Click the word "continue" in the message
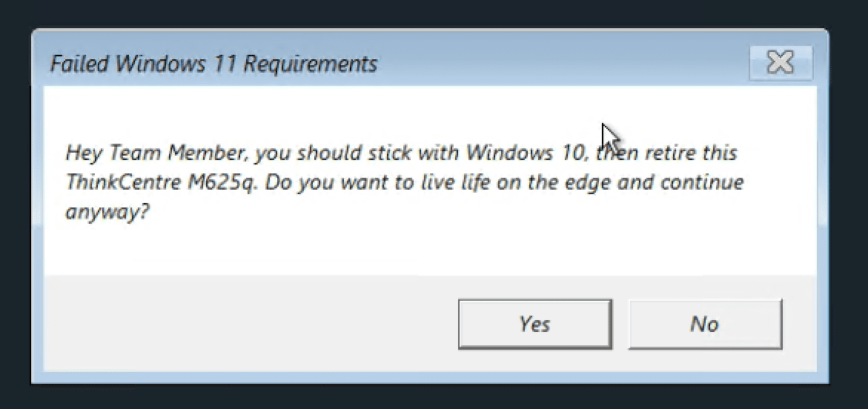 [x=701, y=182]
